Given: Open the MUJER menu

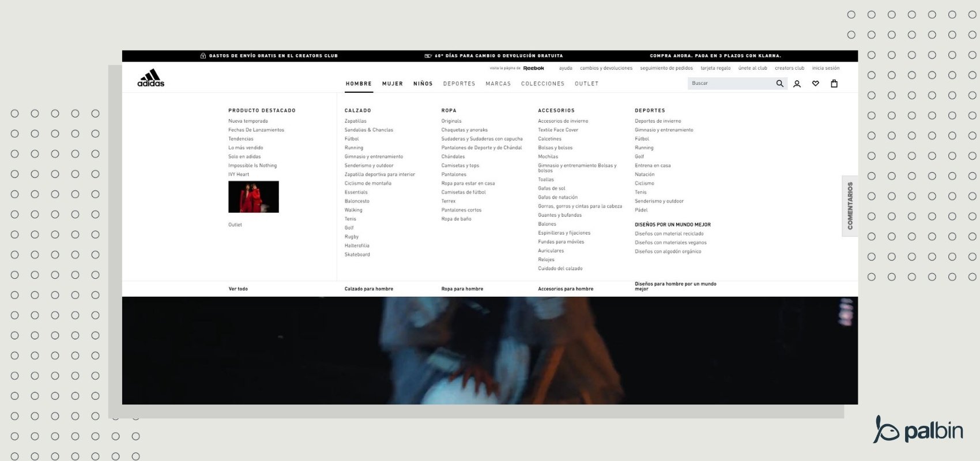Looking at the screenshot, I should coord(392,84).
